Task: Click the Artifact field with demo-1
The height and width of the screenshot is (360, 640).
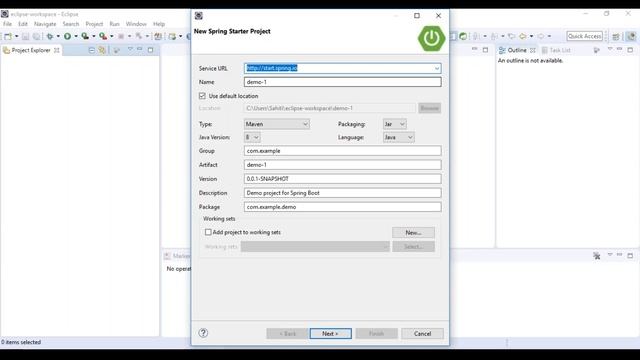Action: coord(342,165)
